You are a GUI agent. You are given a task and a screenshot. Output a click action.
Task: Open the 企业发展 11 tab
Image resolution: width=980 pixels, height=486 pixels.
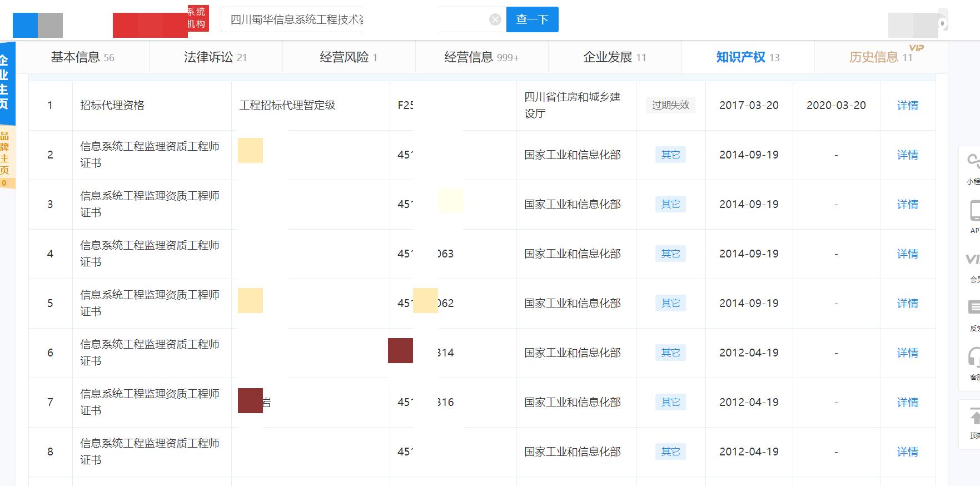pyautogui.click(x=614, y=57)
